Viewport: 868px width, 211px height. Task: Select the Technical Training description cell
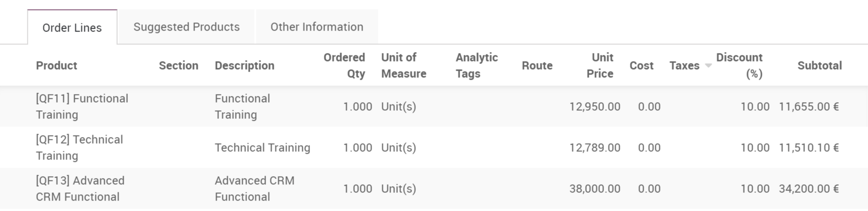(x=262, y=148)
